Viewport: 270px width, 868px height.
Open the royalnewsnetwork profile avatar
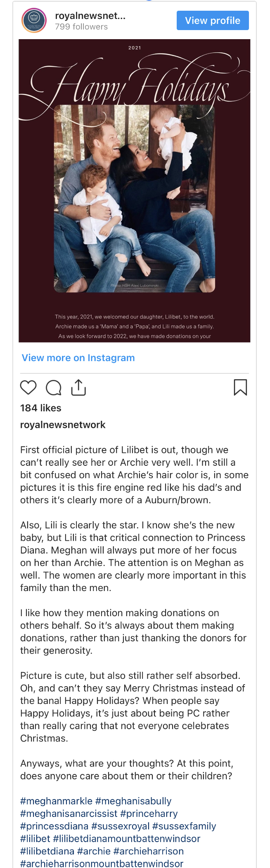pyautogui.click(x=34, y=21)
